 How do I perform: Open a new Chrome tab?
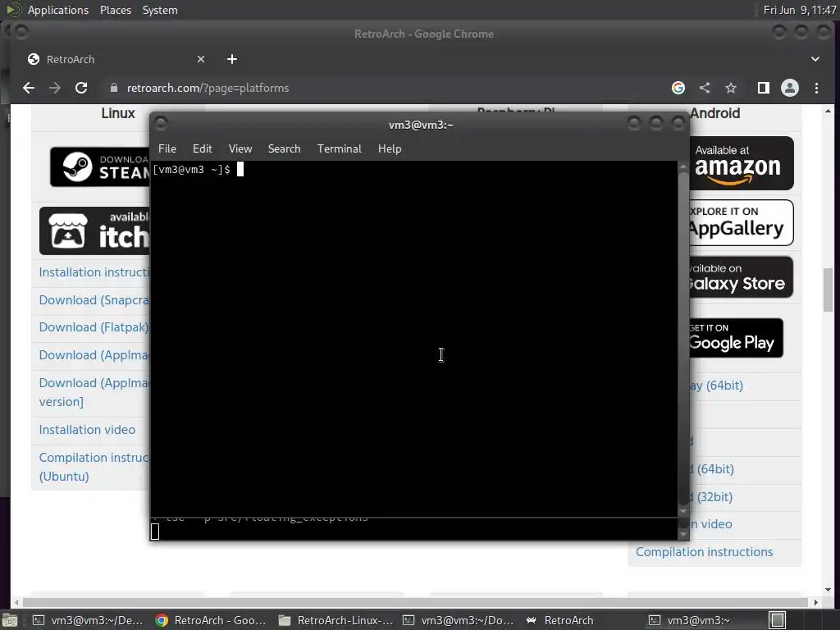click(x=232, y=59)
